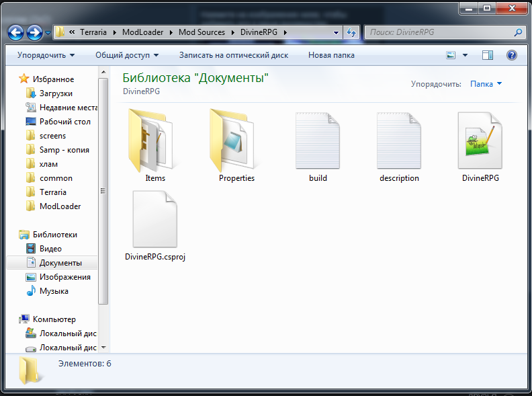Click navigation pane scrollbar down arrow
532x396 pixels.
pyautogui.click(x=103, y=347)
